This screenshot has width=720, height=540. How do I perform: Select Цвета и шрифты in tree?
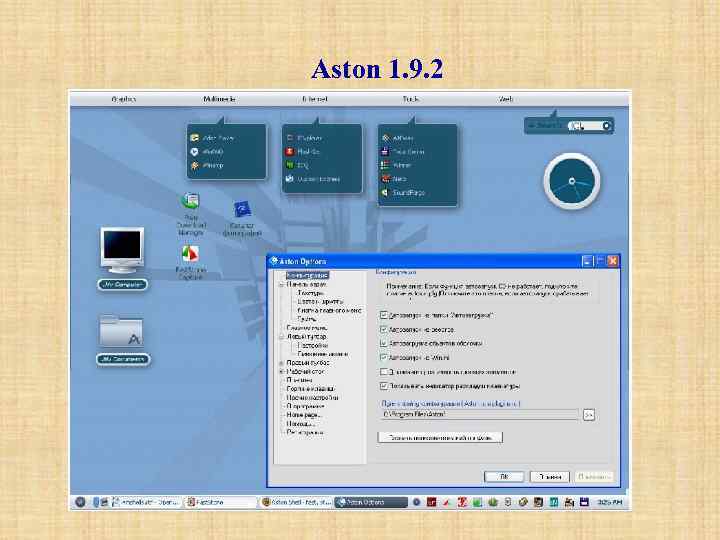click(320, 302)
